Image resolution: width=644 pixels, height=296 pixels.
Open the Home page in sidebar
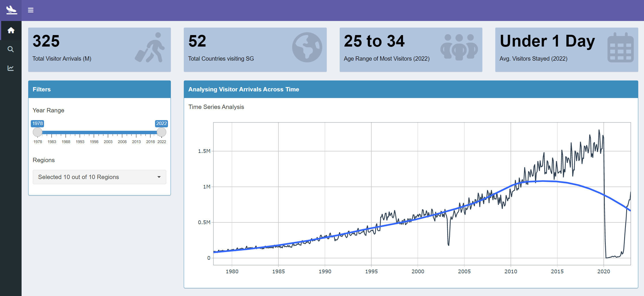point(11,30)
